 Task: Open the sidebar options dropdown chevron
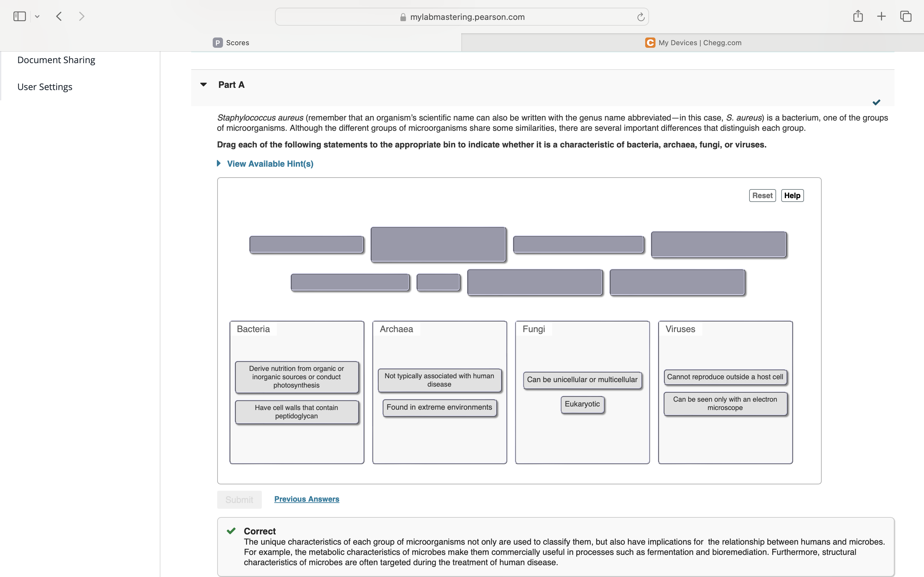coord(37,16)
